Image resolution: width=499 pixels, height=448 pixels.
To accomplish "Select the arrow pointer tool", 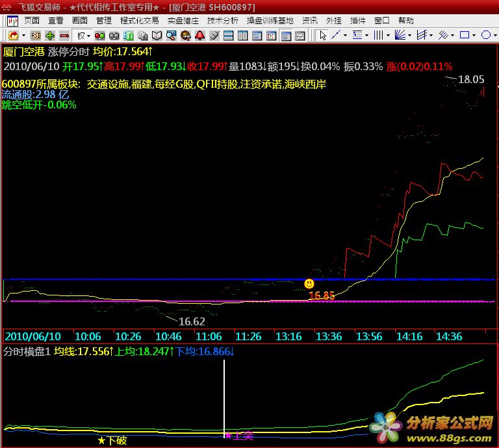I will point(323,35).
